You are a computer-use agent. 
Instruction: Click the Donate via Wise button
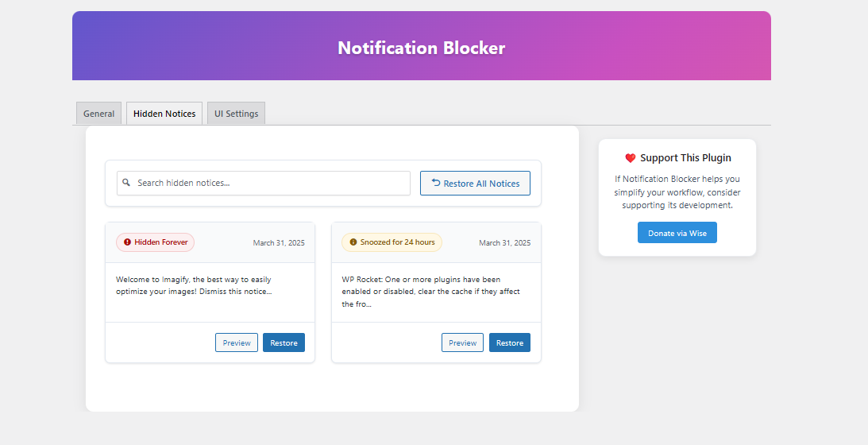tap(677, 233)
